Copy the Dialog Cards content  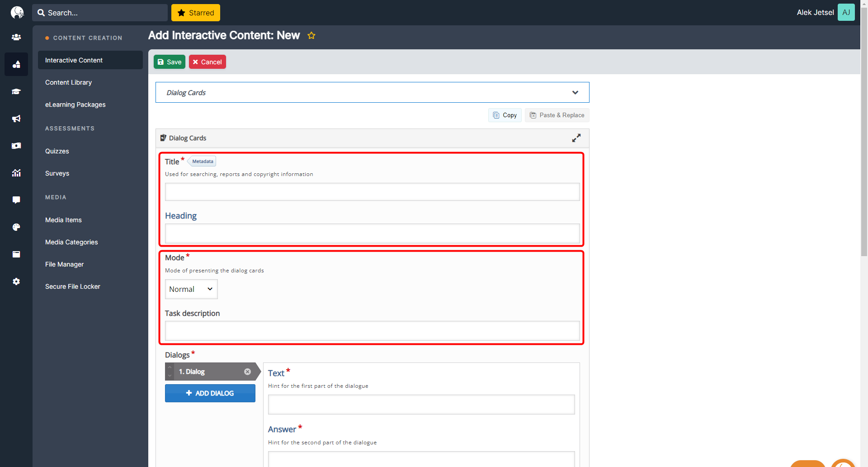(x=505, y=115)
